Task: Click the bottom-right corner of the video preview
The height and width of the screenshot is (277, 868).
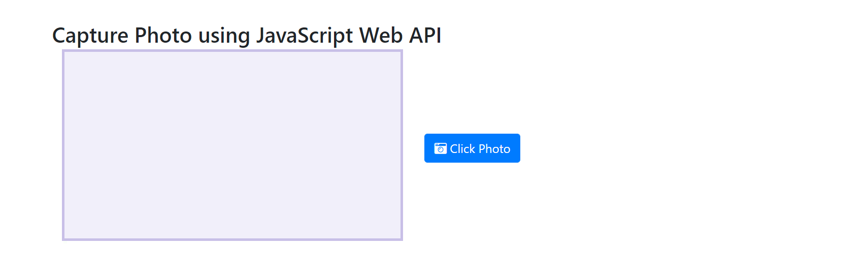Action: (402, 239)
